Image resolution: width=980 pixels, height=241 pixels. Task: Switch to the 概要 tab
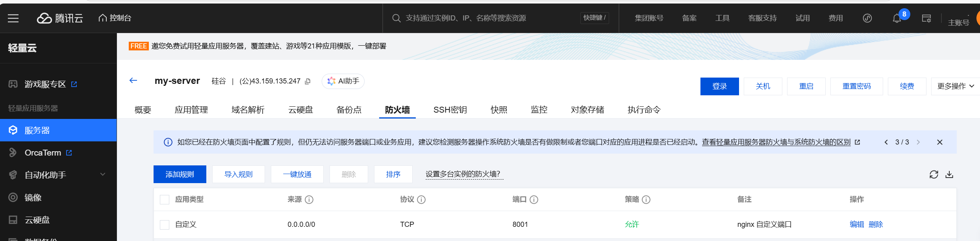[x=143, y=110]
